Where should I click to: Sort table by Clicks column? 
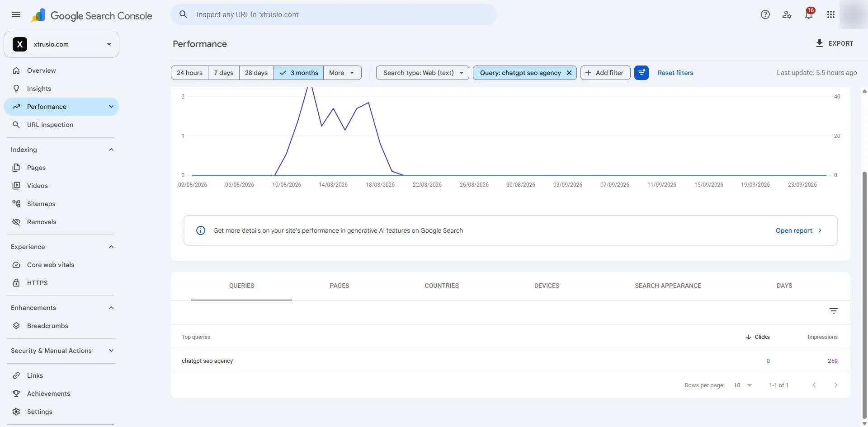[x=758, y=337]
